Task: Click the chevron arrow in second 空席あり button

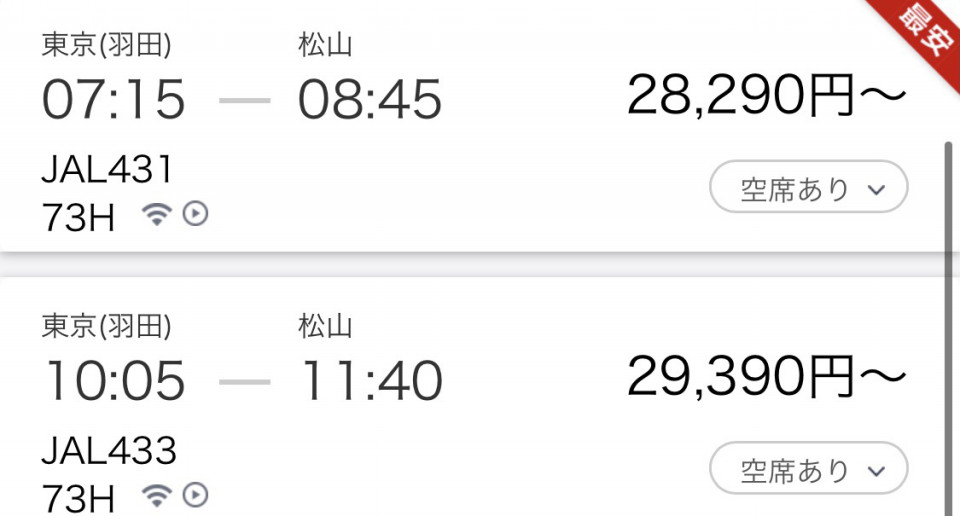Action: (877, 471)
